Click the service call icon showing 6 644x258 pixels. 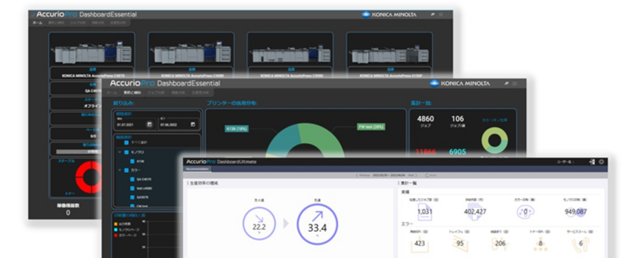coord(581,243)
